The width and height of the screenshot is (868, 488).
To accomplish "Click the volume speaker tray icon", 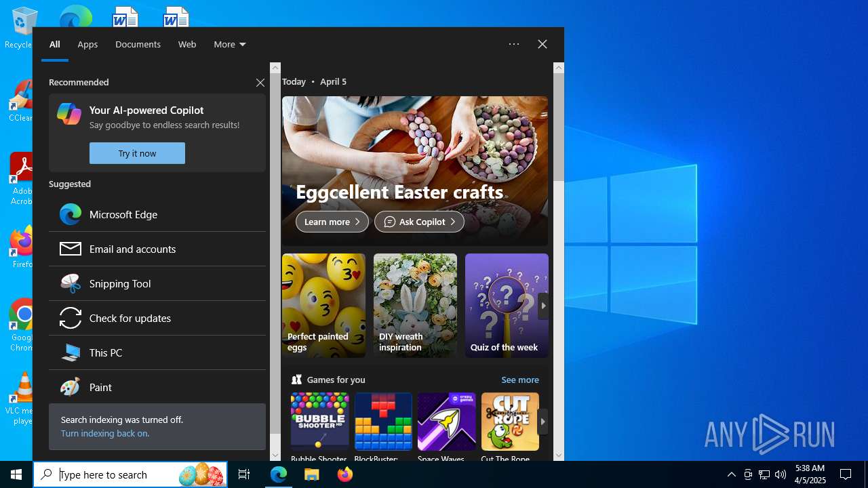I will pyautogui.click(x=781, y=474).
